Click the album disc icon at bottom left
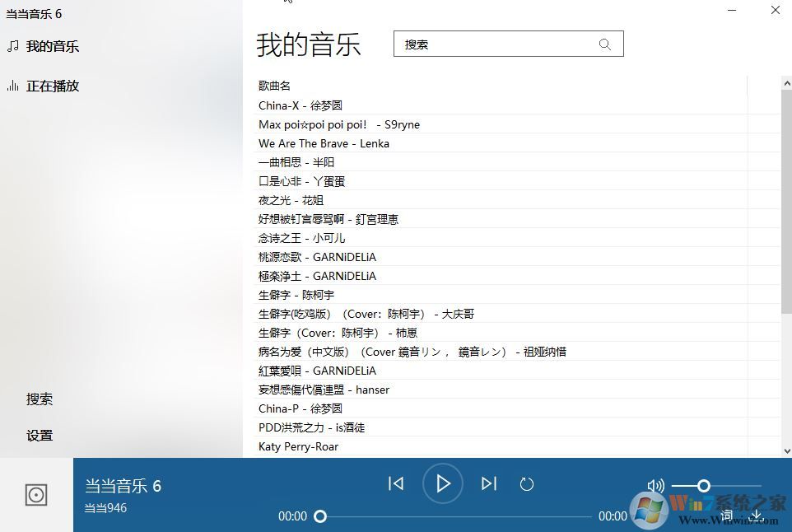The width and height of the screenshot is (792, 532). pyautogui.click(x=35, y=495)
